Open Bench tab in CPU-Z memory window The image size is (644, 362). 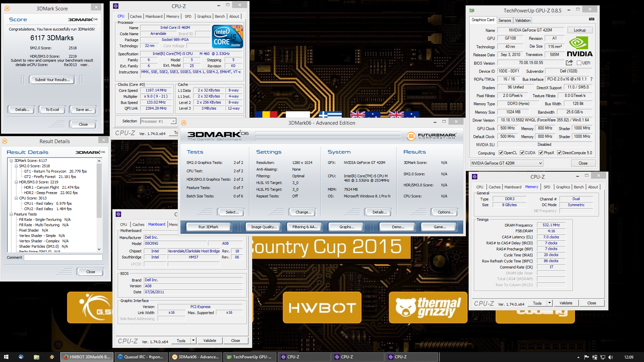579,187
